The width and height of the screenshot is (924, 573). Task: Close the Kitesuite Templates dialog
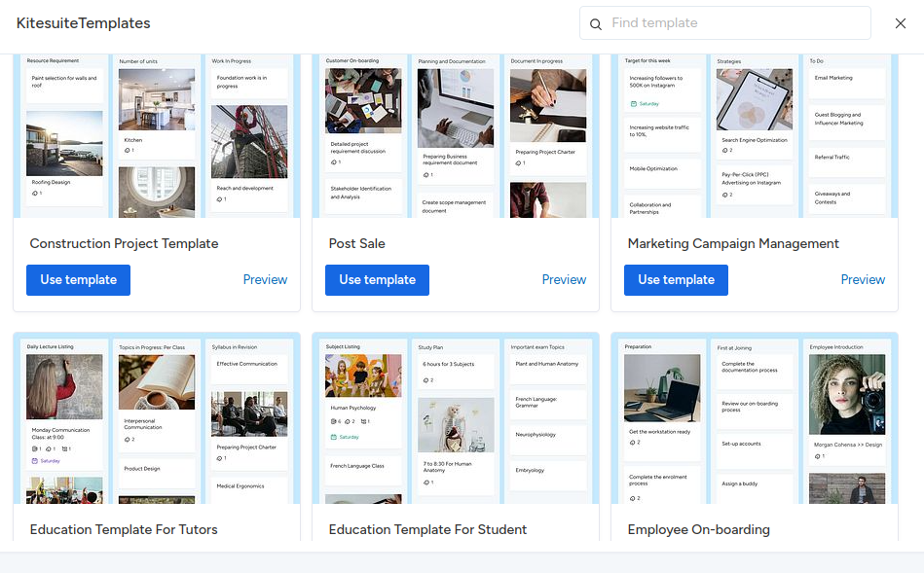click(900, 23)
